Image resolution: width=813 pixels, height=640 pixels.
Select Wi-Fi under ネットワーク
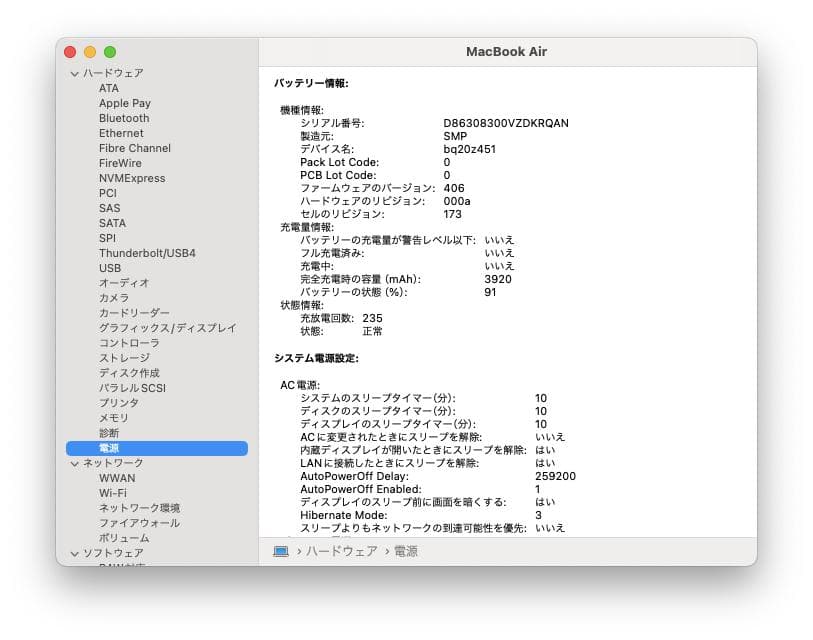point(113,493)
